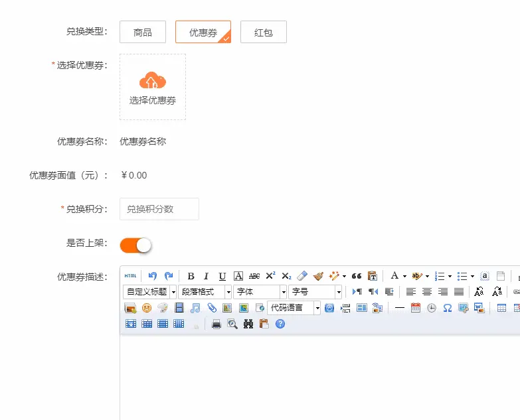
Task: Click the printer icon in toolbar
Action: click(216, 324)
